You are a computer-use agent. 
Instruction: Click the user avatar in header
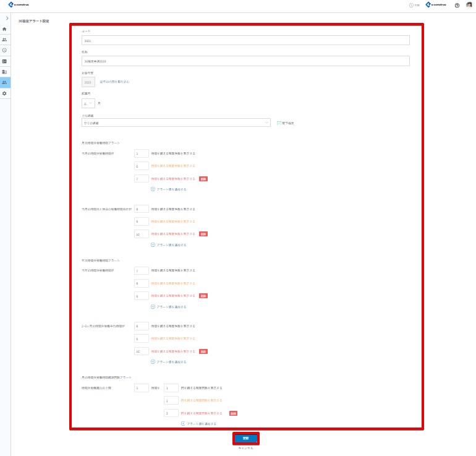(x=469, y=5)
